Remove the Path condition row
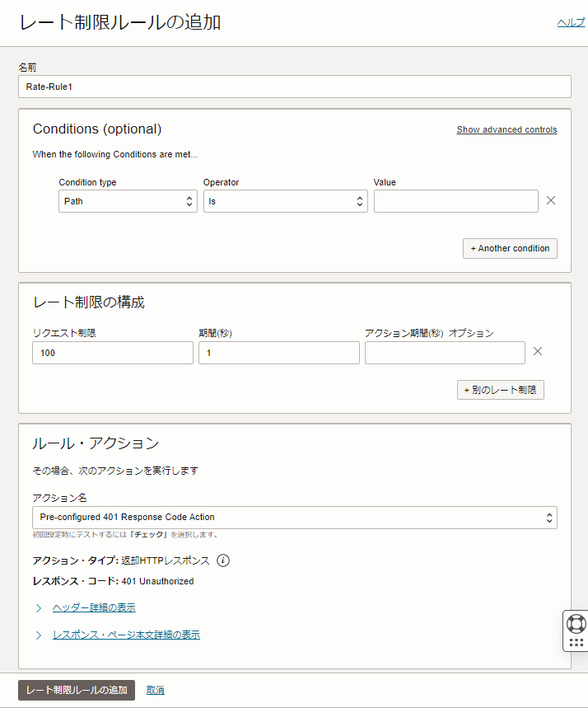Screen dimensions: 588x708 point(550,199)
